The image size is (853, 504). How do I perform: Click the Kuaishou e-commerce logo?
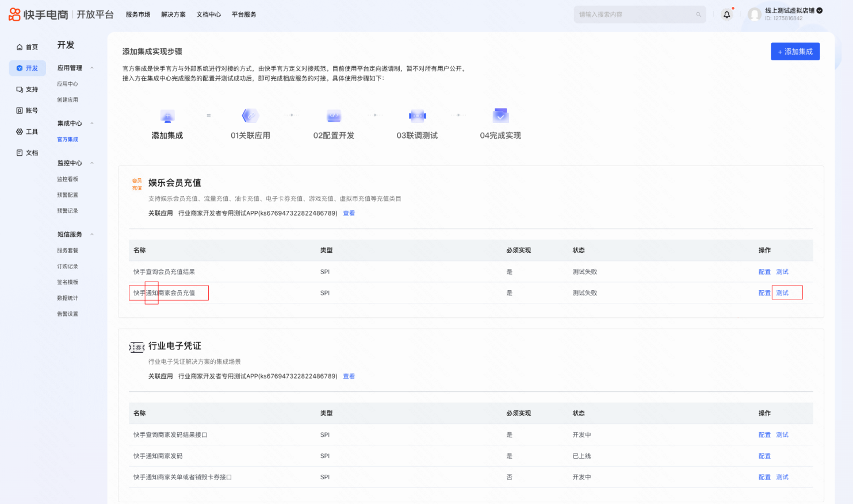pos(39,14)
